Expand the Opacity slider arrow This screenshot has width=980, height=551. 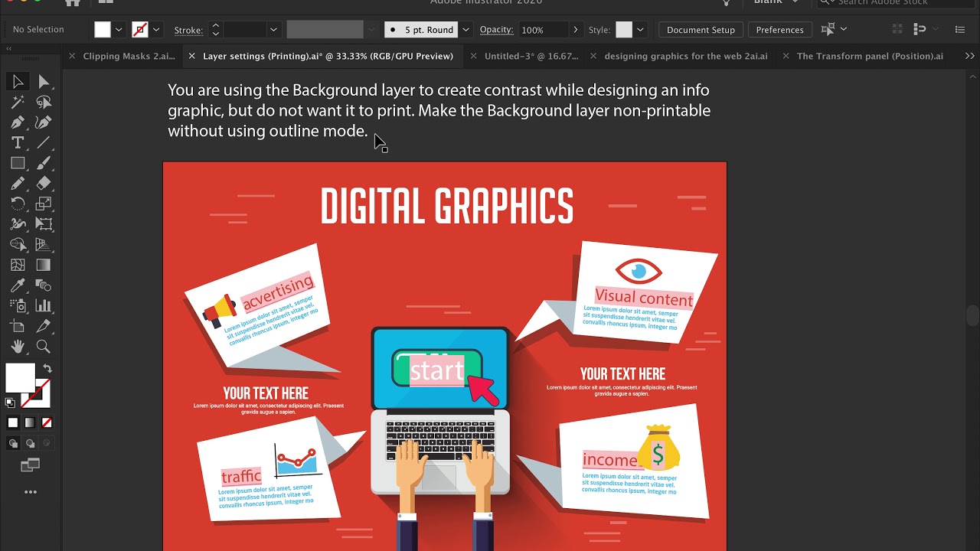click(575, 30)
